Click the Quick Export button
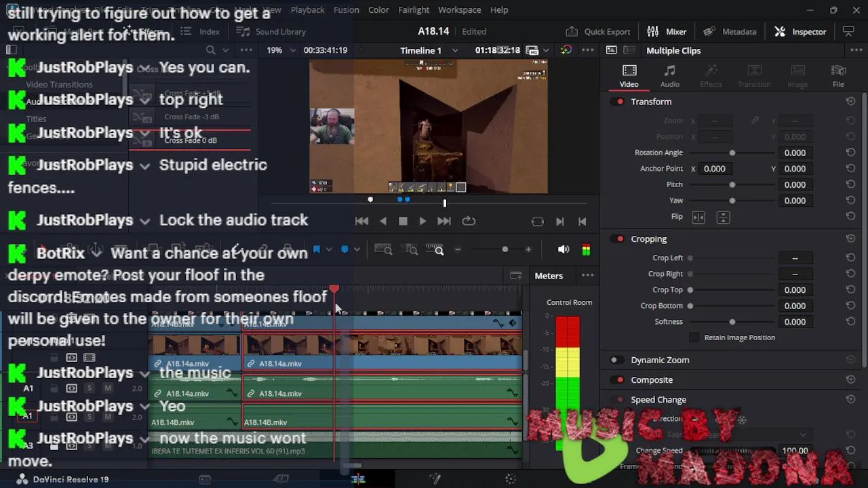 (x=598, y=31)
